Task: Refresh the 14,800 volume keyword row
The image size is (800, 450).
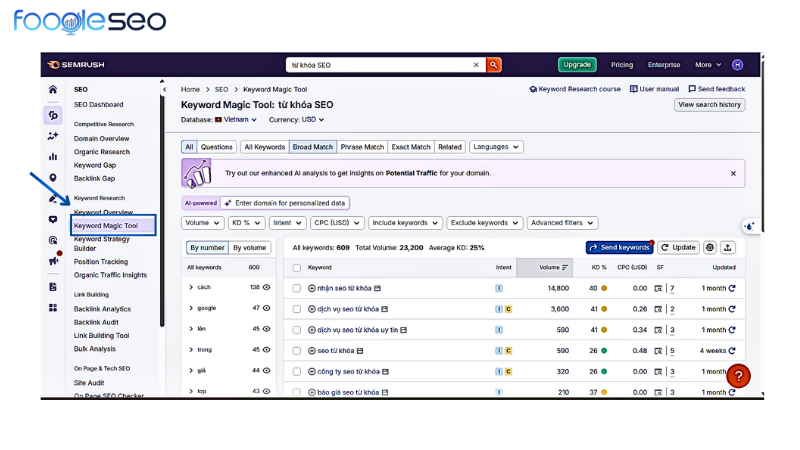Action: [732, 288]
